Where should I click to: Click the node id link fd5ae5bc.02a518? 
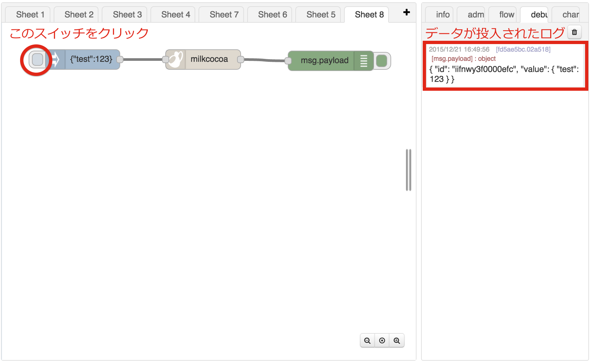pos(523,49)
